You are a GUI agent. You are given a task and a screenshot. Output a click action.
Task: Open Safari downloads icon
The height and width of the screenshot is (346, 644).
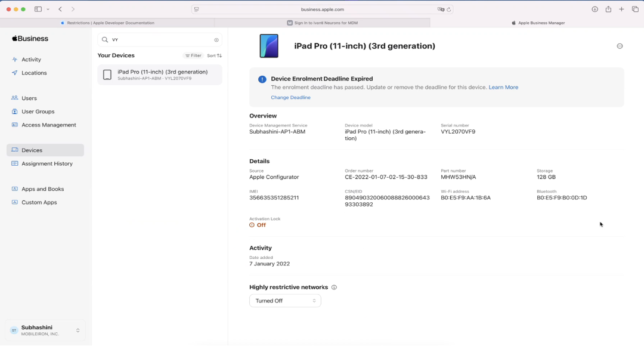coord(595,10)
